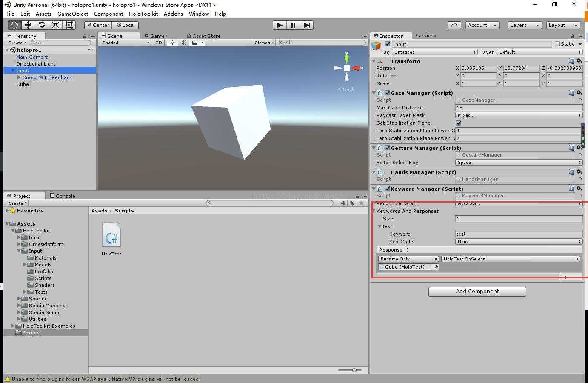
Task: Switch to the Console tab
Action: coord(63,196)
